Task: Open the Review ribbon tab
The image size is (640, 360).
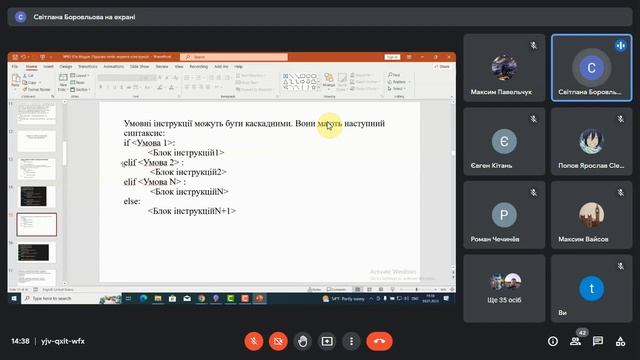Action: [162, 66]
